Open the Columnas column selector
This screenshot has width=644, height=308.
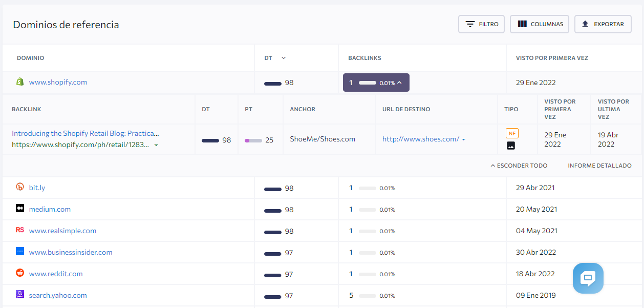click(540, 24)
